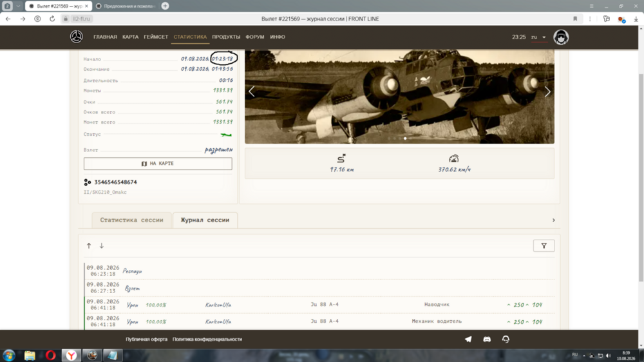This screenshot has height=362, width=644.
Task: Switch to Yandex Browser in taskbar
Action: pyautogui.click(x=71, y=355)
